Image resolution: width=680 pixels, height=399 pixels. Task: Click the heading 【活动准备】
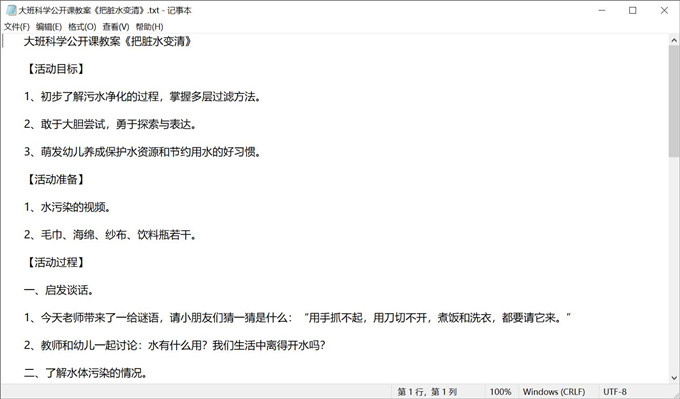point(56,180)
